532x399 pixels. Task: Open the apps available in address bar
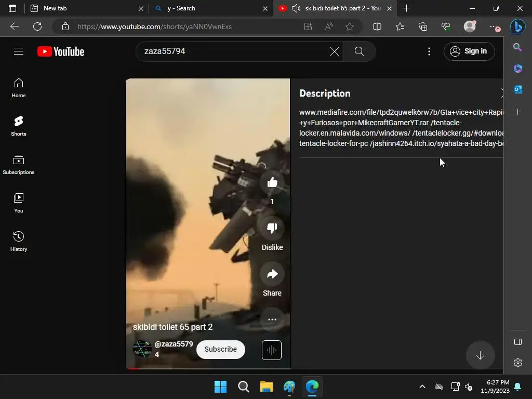click(308, 26)
